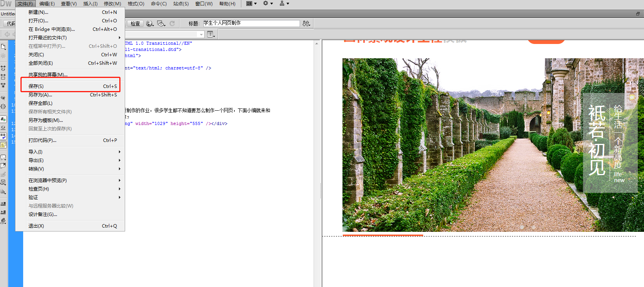Click the select parent tag icon

(x=3, y=98)
